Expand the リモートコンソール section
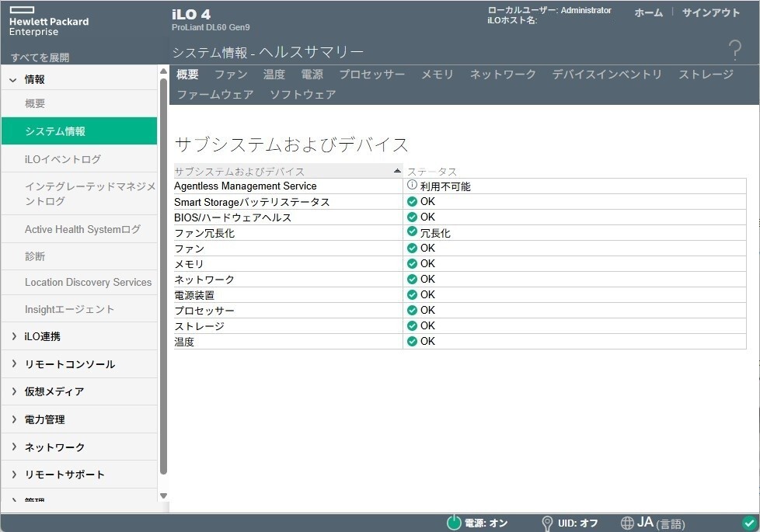Image resolution: width=760 pixels, height=532 pixels. tap(13, 364)
